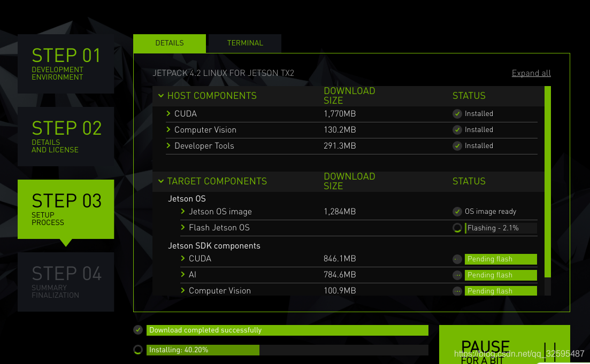Expand the AI 784.6MB row
This screenshot has width=590, height=364.
183,274
